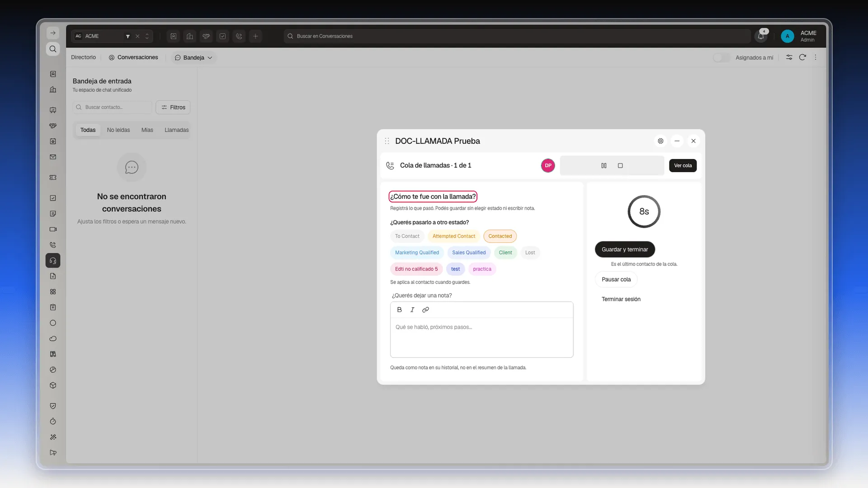Open the notifications bell
Viewport: 868px width, 488px height.
click(761, 36)
